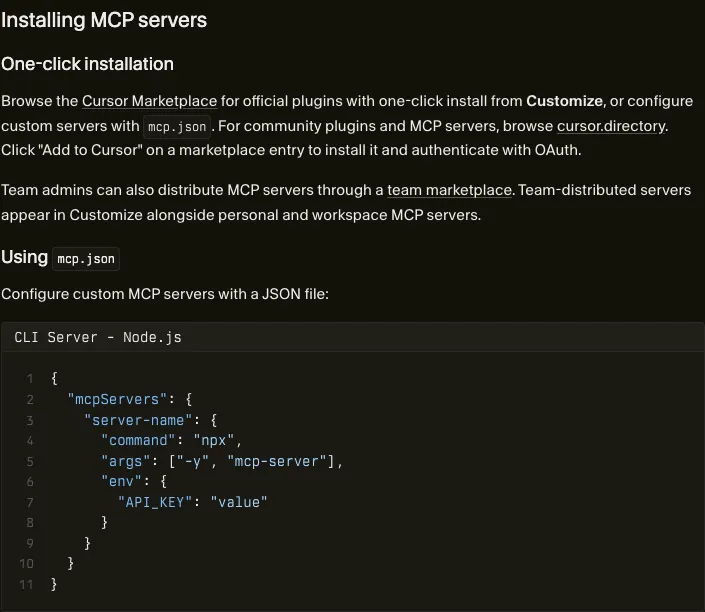This screenshot has height=612, width=705.
Task: Click the "command" key in the code
Action: click(x=138, y=441)
